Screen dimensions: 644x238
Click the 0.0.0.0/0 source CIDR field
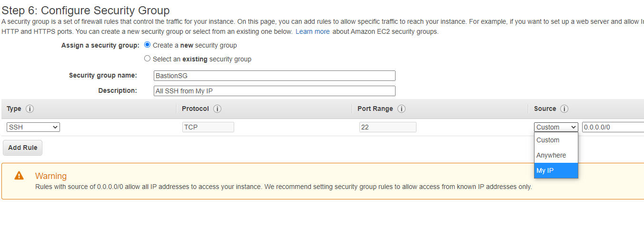pyautogui.click(x=613, y=127)
